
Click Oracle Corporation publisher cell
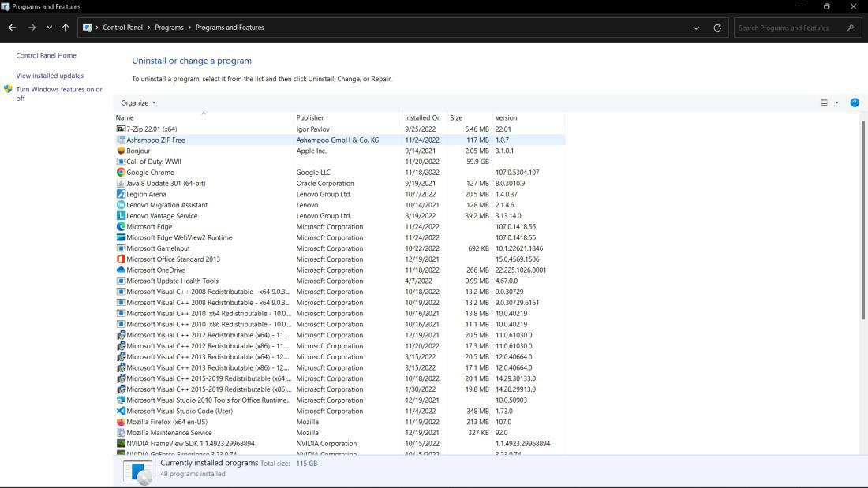(x=325, y=183)
